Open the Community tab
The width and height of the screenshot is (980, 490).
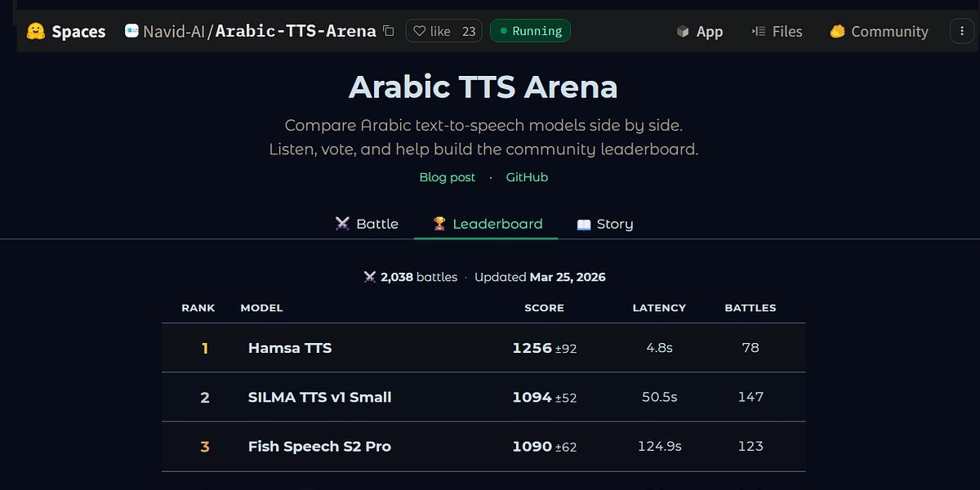coord(879,31)
